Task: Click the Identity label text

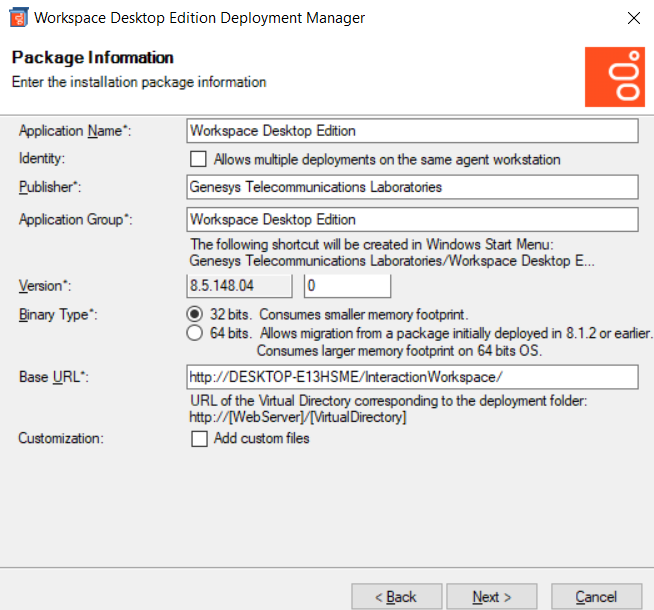Action: (x=42, y=159)
